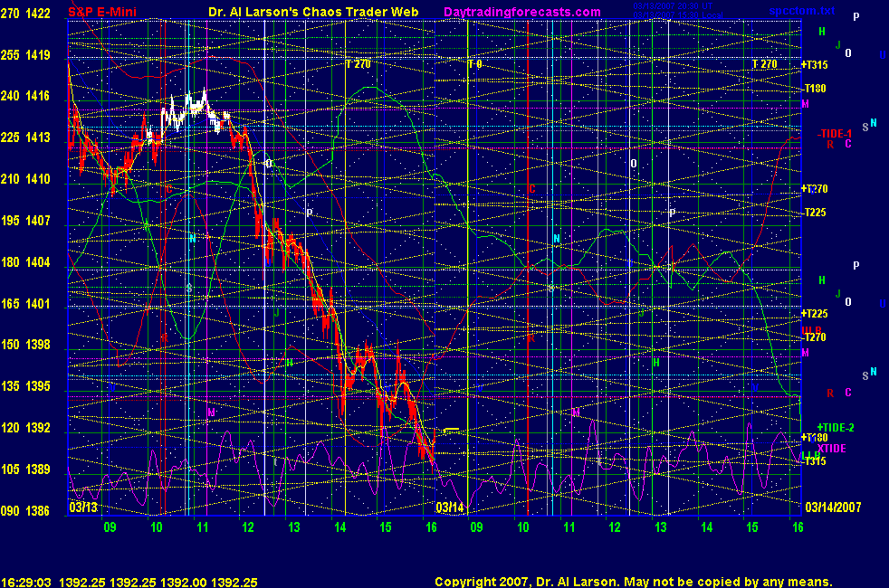Click the "03/14/2007" date label
The height and width of the screenshot is (588, 889).
click(x=833, y=507)
